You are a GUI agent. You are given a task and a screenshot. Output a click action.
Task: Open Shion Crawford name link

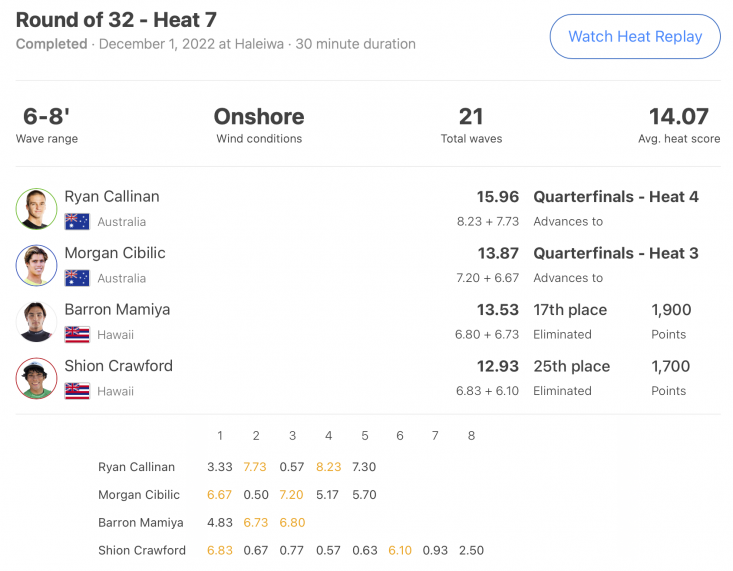click(x=119, y=366)
